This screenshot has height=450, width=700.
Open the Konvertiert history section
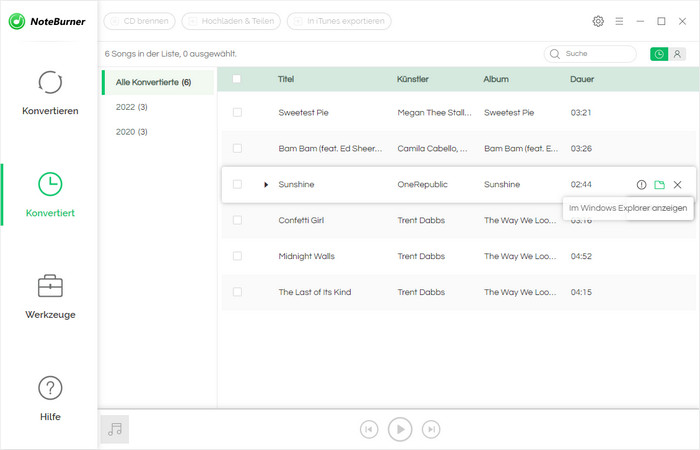pos(50,195)
